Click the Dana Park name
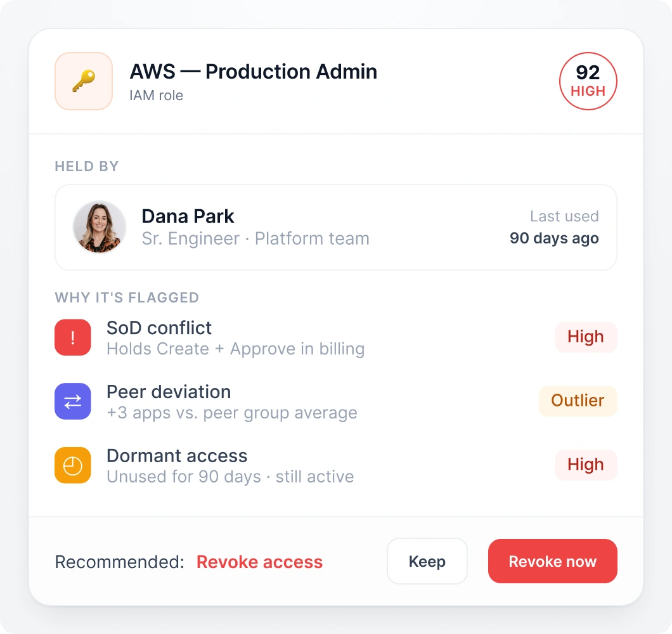The height and width of the screenshot is (634, 672). [188, 216]
